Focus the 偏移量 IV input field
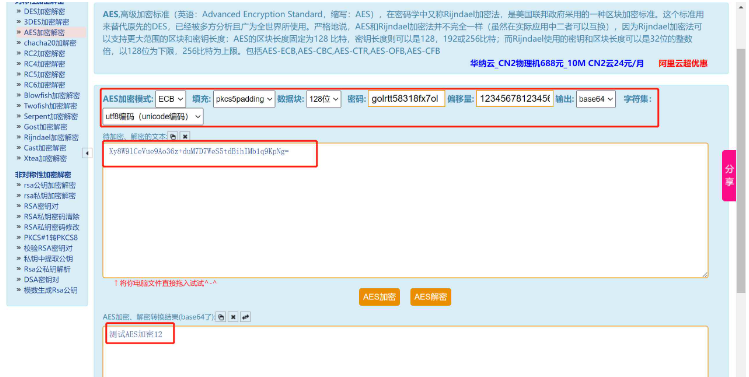 tap(515, 99)
